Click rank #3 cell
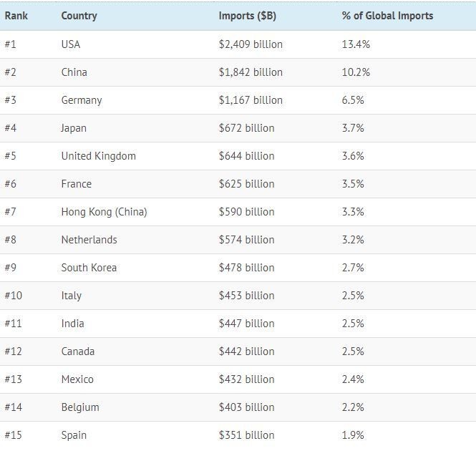This screenshot has width=476, height=451. (x=11, y=100)
